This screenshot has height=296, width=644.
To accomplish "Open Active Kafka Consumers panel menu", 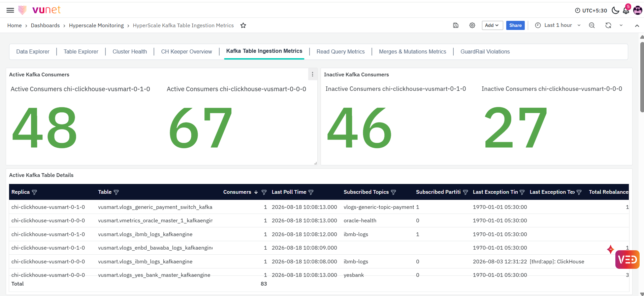I will pos(313,74).
